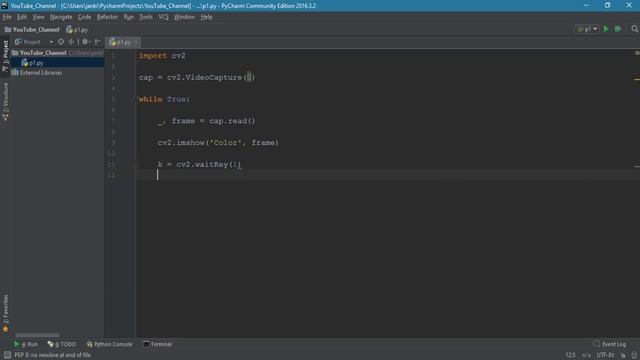The height and width of the screenshot is (360, 640).
Task: Click the 12:5 cursor position indicator
Action: 570,355
